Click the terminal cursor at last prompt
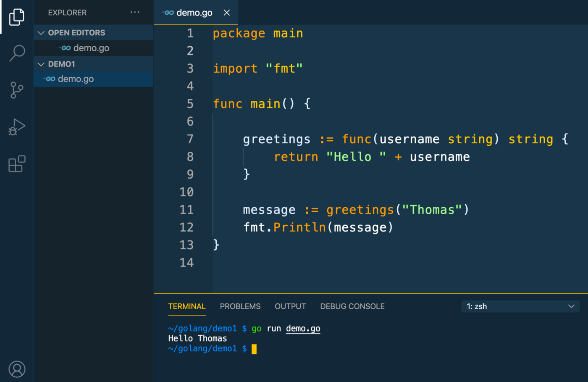The height and width of the screenshot is (382, 588). coord(254,349)
